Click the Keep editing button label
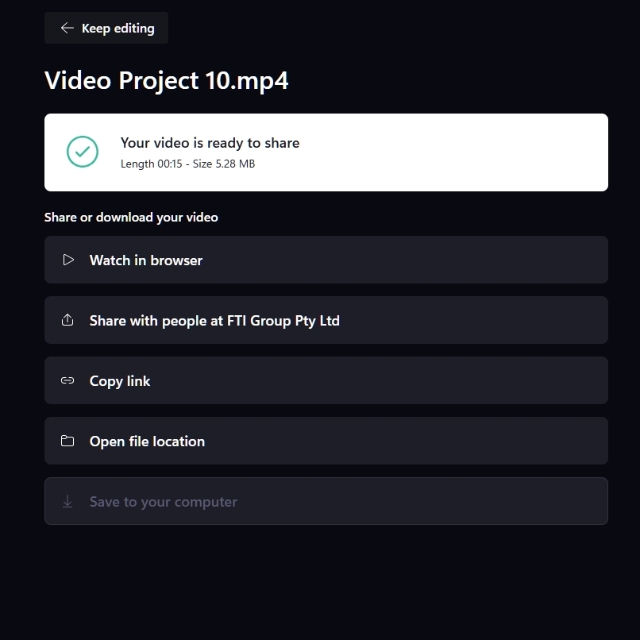This screenshot has height=640, width=640. tap(118, 29)
